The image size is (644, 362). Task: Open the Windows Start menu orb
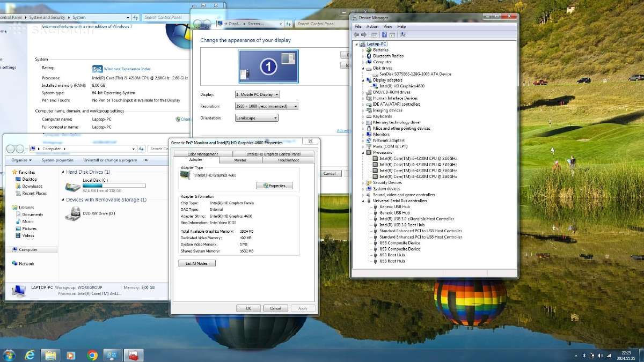(9, 355)
